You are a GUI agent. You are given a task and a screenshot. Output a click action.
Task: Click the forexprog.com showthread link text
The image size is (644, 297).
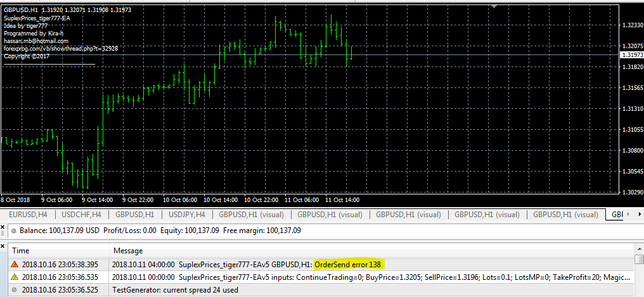pos(61,48)
